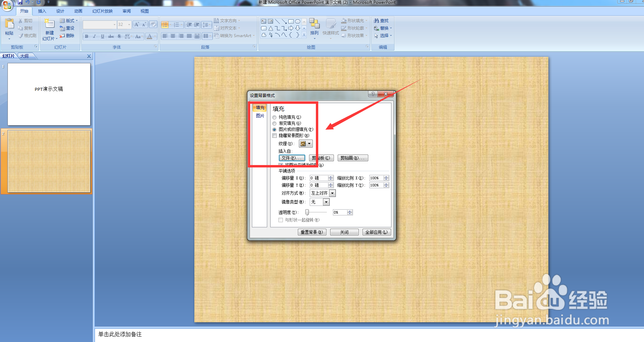Click the Underline U icon
This screenshot has height=342, width=644.
point(102,36)
